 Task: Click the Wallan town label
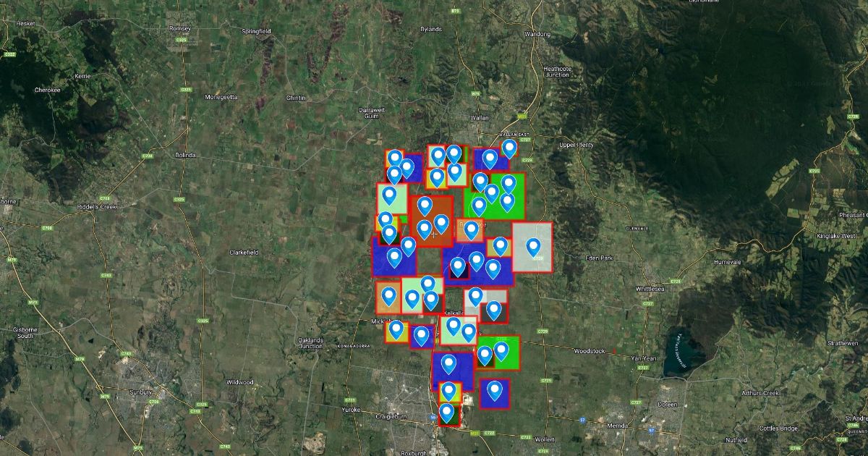click(479, 117)
